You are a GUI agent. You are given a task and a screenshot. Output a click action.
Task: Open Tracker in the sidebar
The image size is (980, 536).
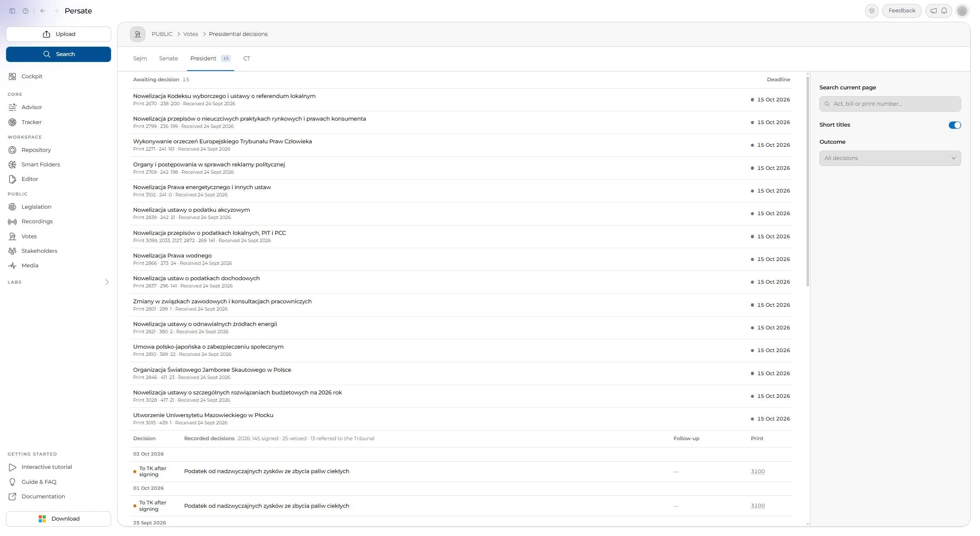pos(59,122)
